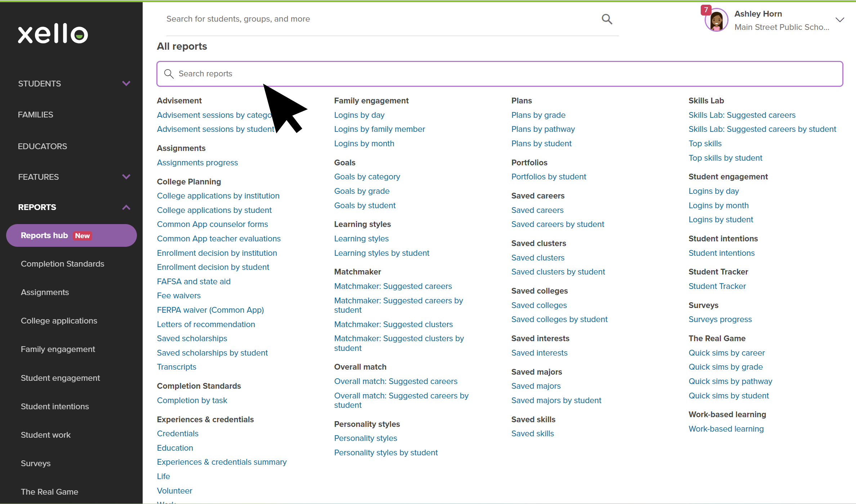Collapse the Reports menu chevron
This screenshot has width=856, height=504.
126,207
